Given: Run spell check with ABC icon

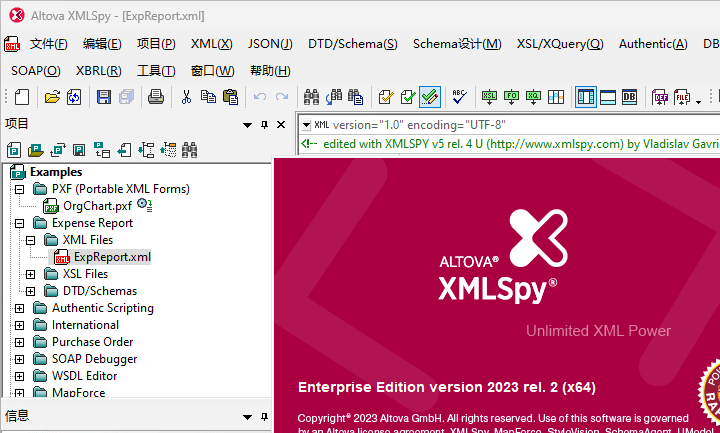Looking at the screenshot, I should pyautogui.click(x=459, y=97).
